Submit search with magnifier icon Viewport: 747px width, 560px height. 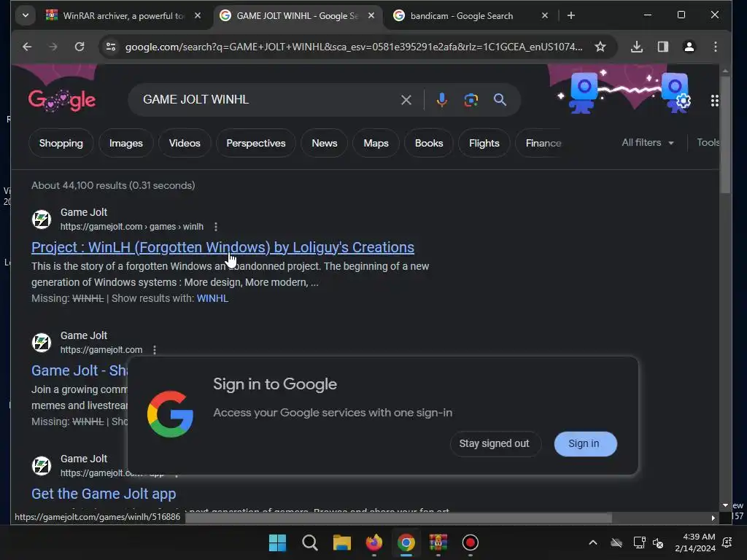[500, 100]
